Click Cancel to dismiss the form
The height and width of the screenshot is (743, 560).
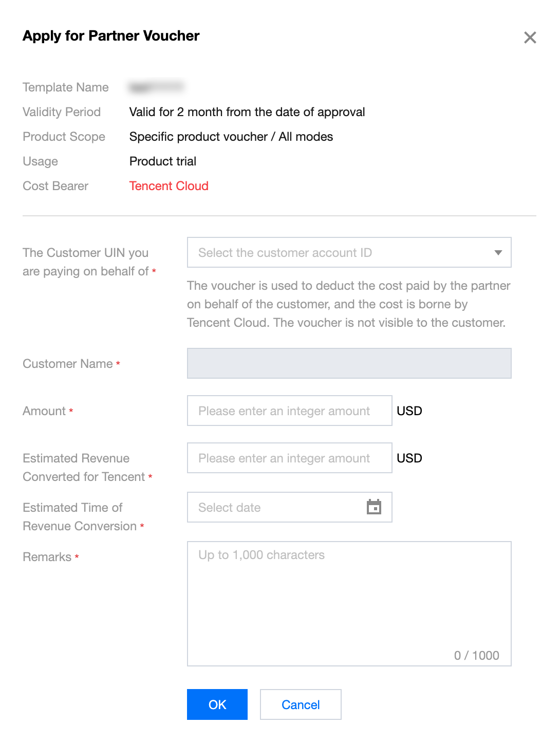(301, 704)
